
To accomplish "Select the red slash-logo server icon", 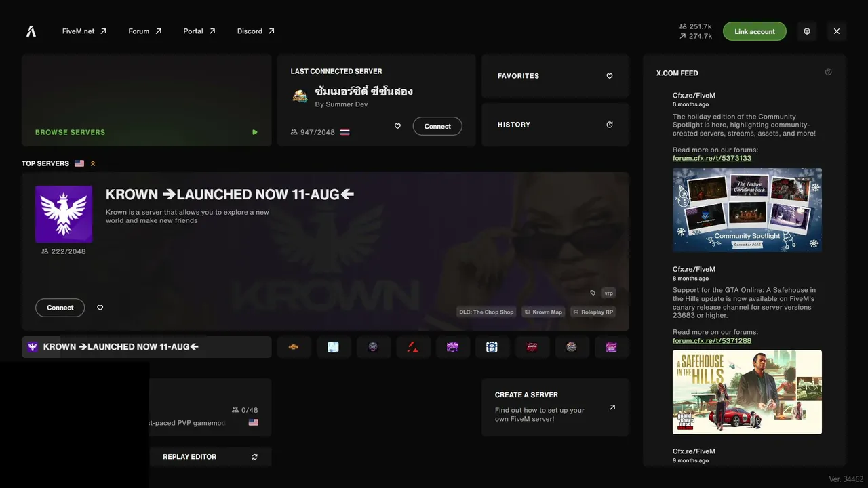I will 412,347.
